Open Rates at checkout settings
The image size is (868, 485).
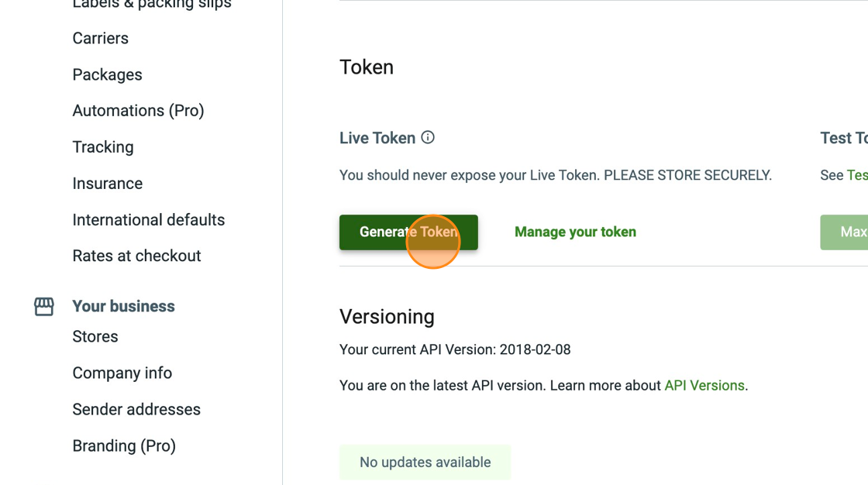pos(136,255)
